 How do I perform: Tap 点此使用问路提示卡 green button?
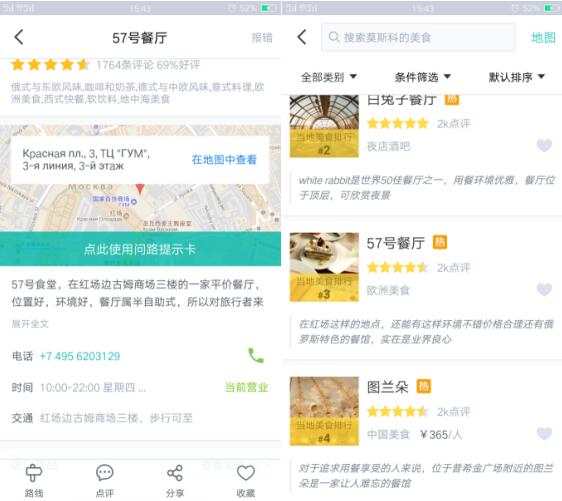pos(140,249)
